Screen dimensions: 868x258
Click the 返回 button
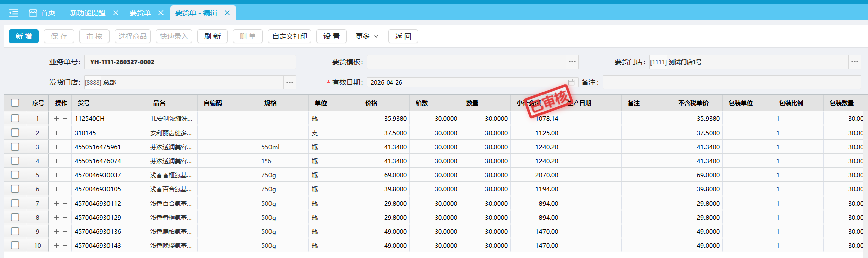[403, 36]
